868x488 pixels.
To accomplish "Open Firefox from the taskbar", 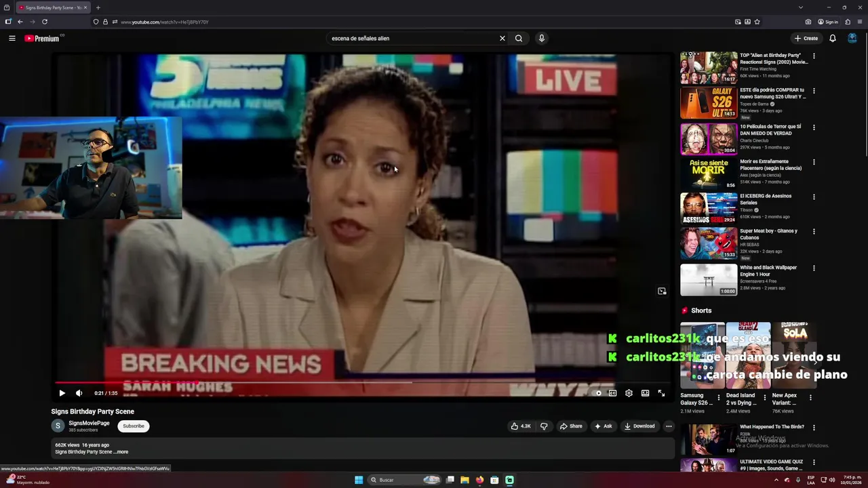I will [x=479, y=480].
